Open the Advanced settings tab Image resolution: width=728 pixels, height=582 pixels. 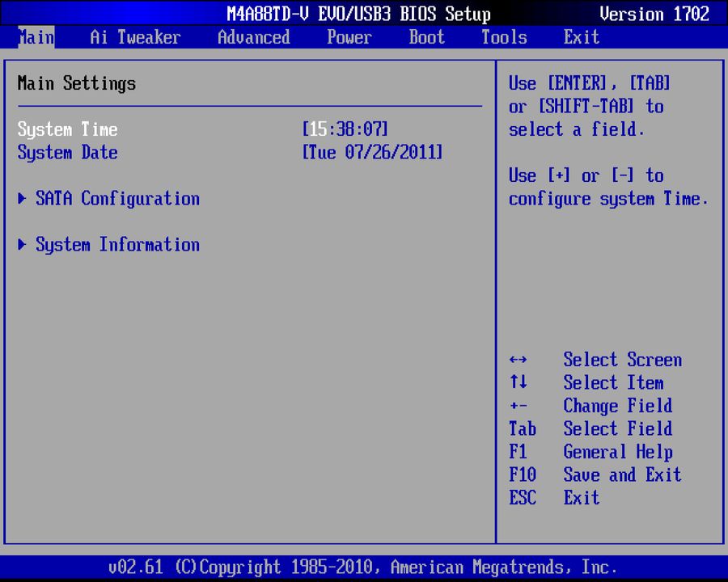click(253, 37)
